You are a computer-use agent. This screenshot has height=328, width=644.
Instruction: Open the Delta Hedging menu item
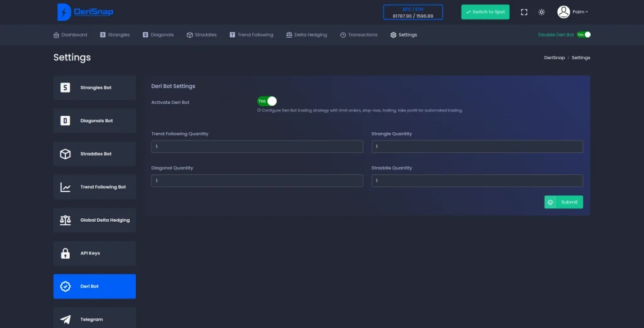point(306,35)
